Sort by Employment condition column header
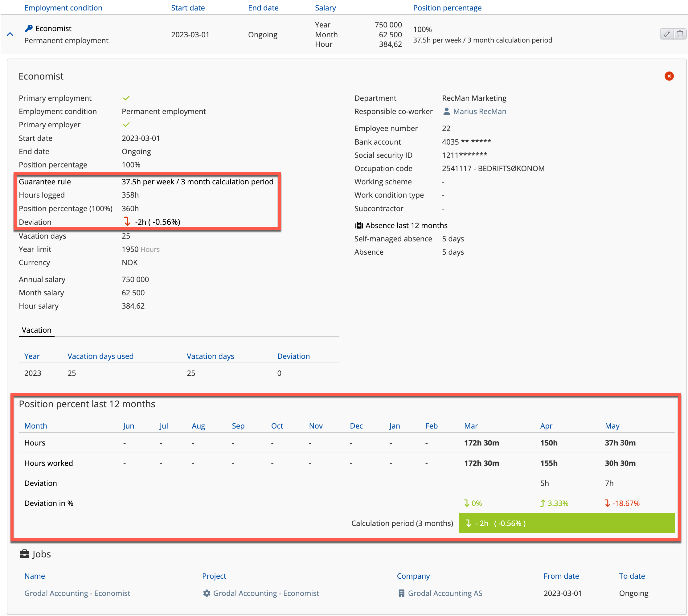Viewport: 688px width, 616px height. point(63,8)
